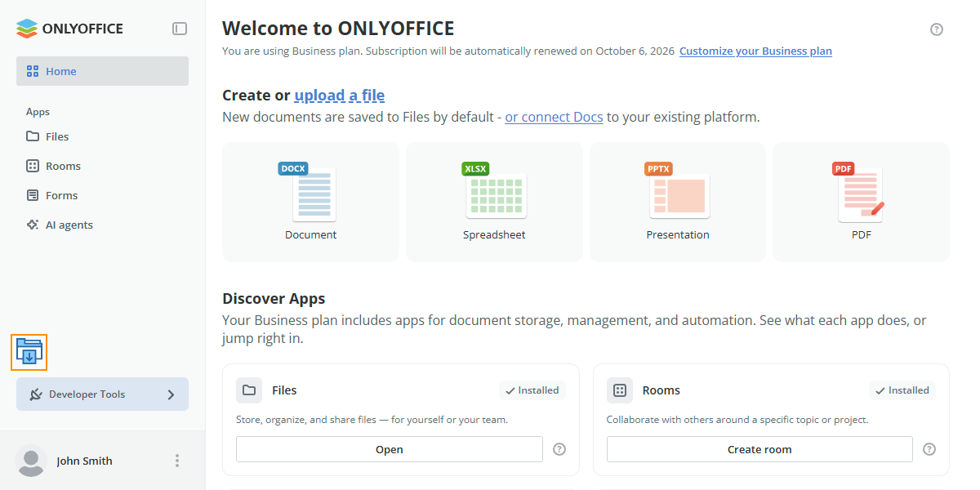Click the Installed badge on the Rooms card
The image size is (980, 490).
point(902,390)
